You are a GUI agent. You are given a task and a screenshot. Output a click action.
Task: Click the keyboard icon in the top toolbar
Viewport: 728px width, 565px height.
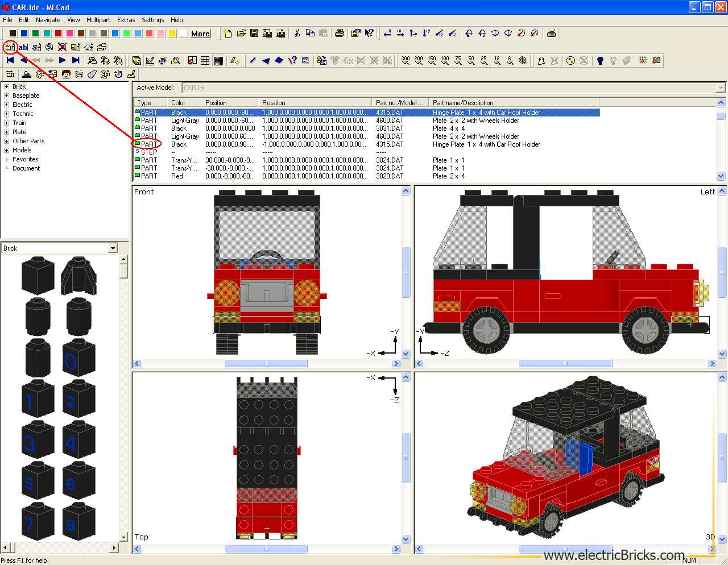coord(551,34)
